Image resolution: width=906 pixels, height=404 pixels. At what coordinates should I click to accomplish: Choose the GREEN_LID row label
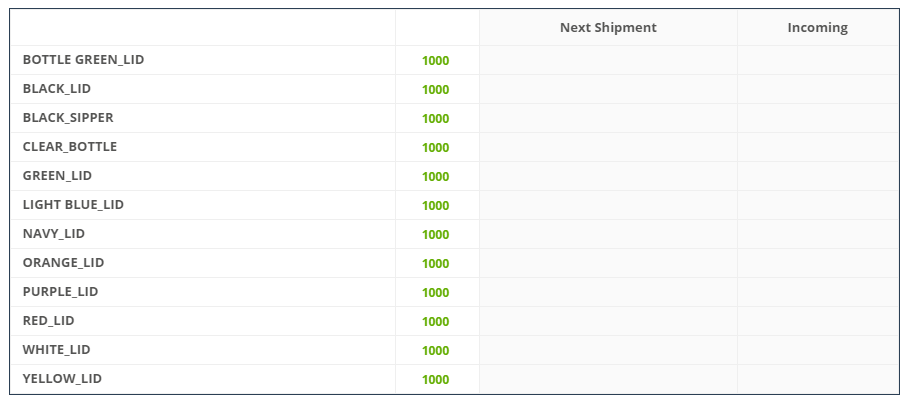(x=57, y=175)
